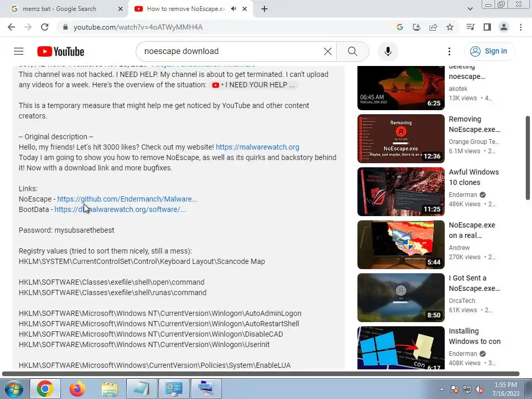Image resolution: width=532 pixels, height=399 pixels.
Task: Open the network tray icon
Action: 467,389
